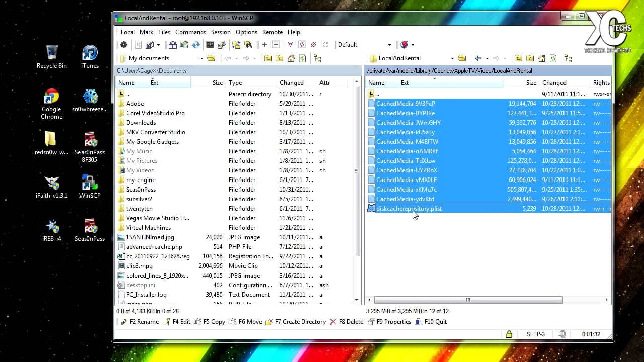The image size is (644, 362).
Task: Open the Remote menu
Action: pos(272,32)
